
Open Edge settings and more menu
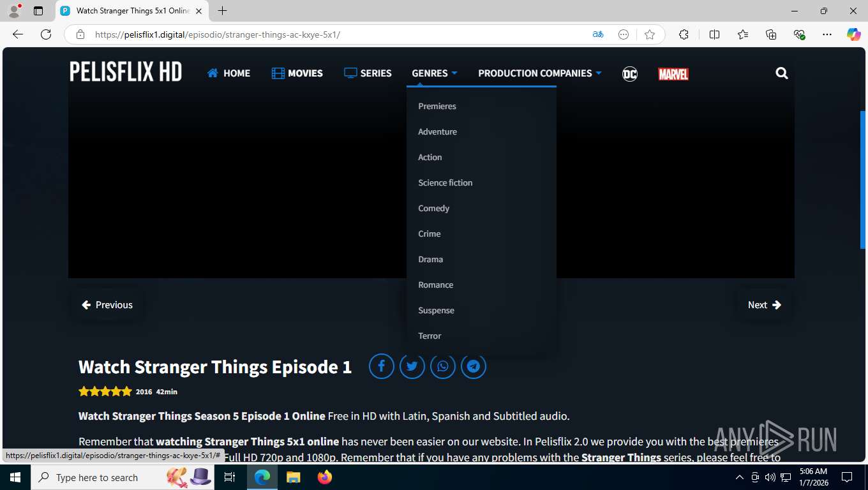pyautogui.click(x=827, y=34)
